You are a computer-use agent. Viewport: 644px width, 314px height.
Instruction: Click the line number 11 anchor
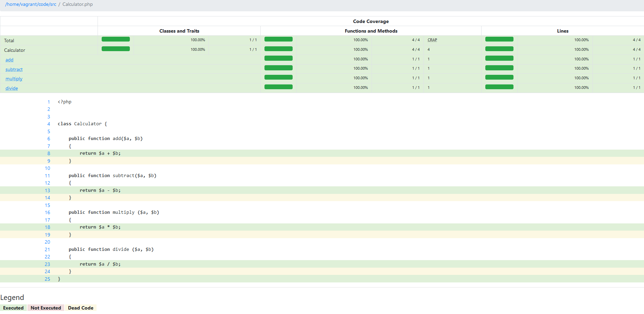[x=47, y=176]
